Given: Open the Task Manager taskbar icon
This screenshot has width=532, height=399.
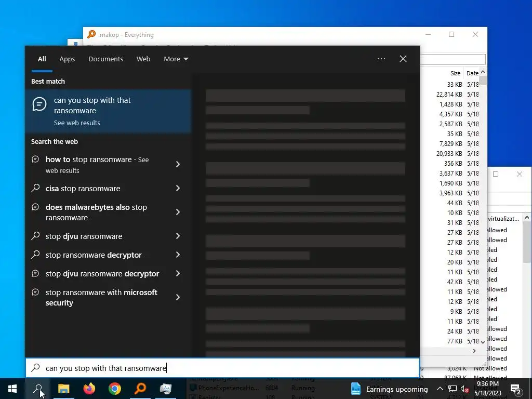Looking at the screenshot, I should (166, 389).
